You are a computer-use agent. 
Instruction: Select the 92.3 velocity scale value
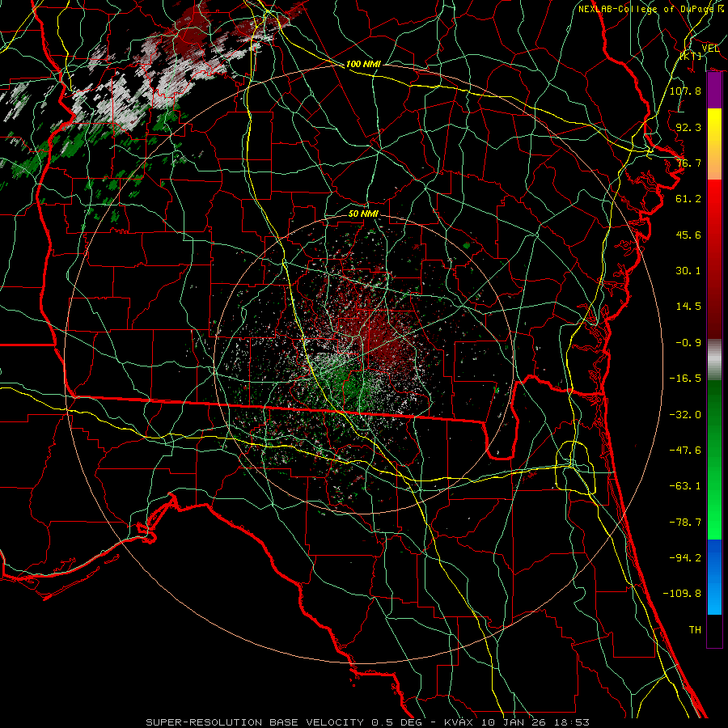[688, 127]
